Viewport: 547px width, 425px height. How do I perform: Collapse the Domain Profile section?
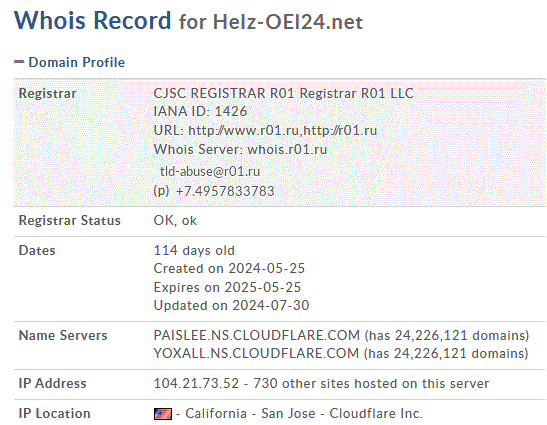coord(76,62)
